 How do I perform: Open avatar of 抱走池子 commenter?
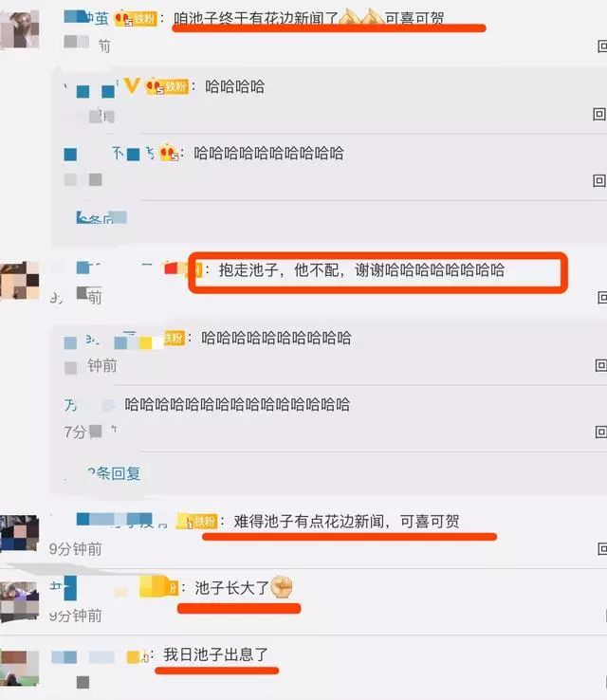tap(20, 281)
